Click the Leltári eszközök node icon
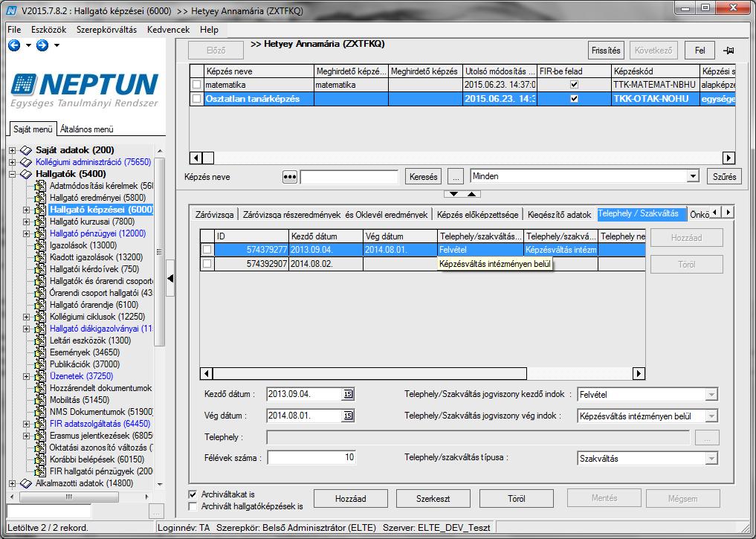Screen dimensions: 756x539 (40, 340)
